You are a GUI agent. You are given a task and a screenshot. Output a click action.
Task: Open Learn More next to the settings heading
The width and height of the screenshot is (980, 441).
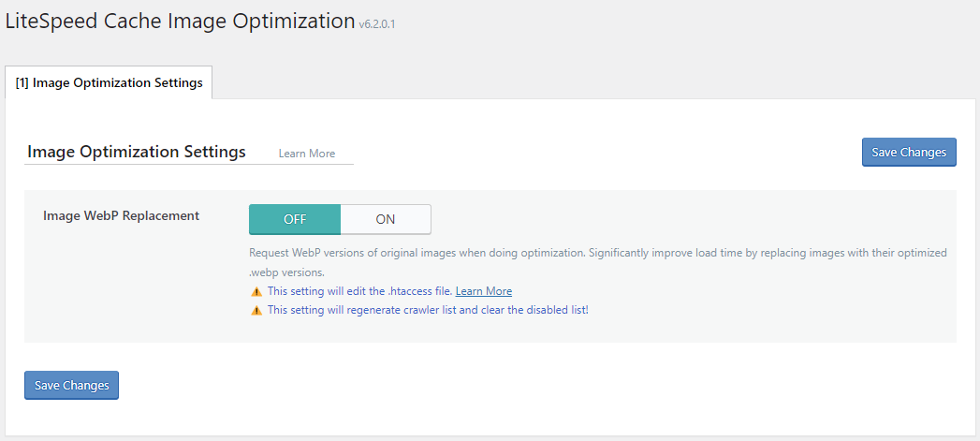[307, 154]
